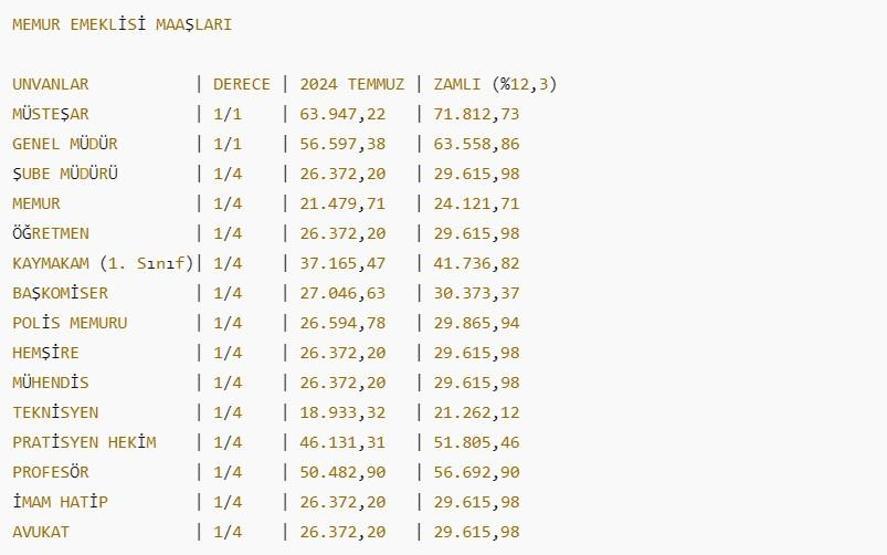Select the 56.597,38 salary value
887x555 pixels.
[340, 144]
